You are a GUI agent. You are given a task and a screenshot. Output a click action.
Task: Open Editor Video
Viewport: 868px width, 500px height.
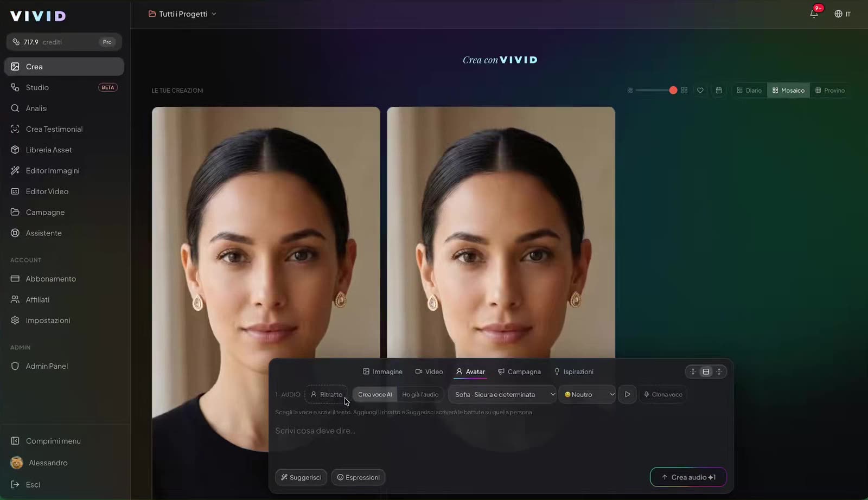point(64,191)
